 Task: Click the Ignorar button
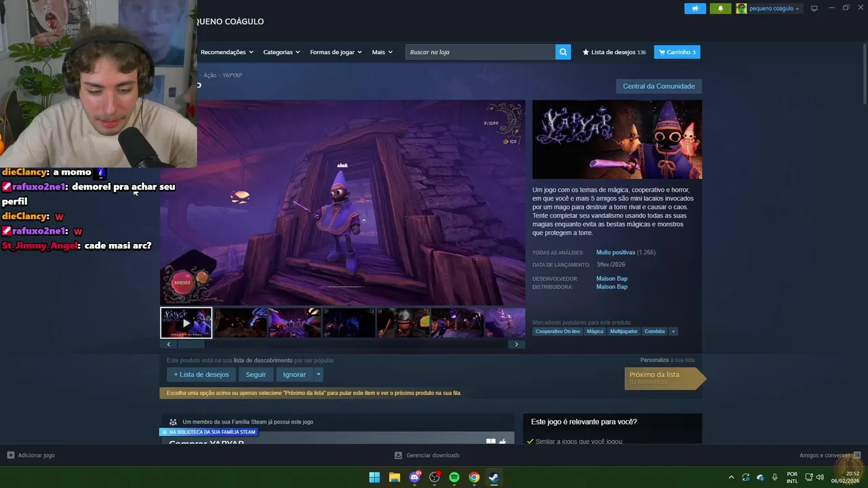click(x=294, y=374)
